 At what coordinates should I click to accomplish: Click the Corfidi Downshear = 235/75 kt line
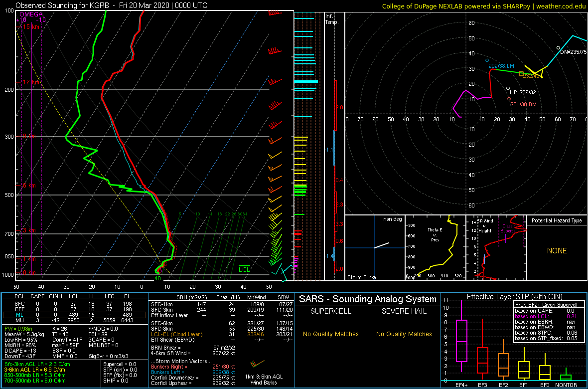click(193, 378)
